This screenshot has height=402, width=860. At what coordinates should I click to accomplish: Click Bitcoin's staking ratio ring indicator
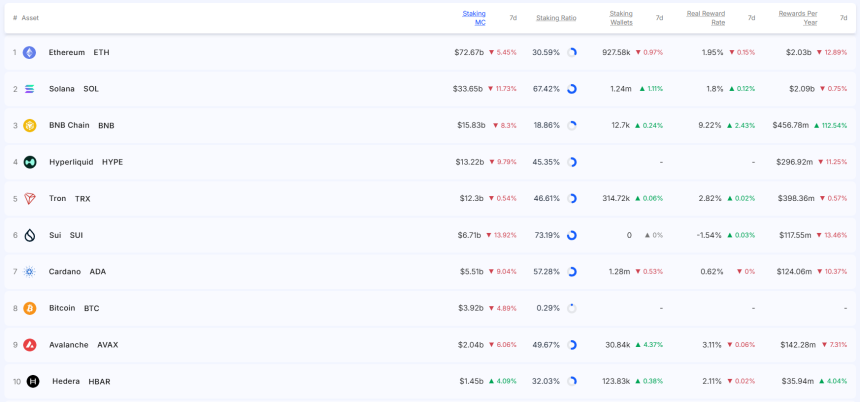[572, 308]
